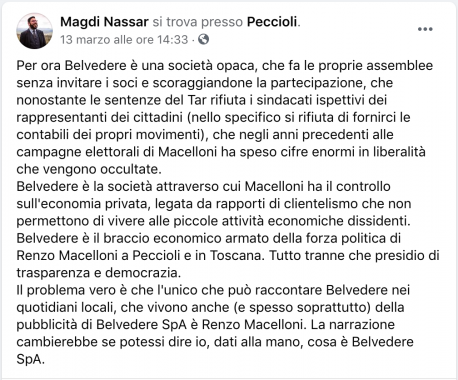Click the line 'sull'economia privata, legata da rapporti'
This screenshot has height=380, width=458.
[x=214, y=204]
